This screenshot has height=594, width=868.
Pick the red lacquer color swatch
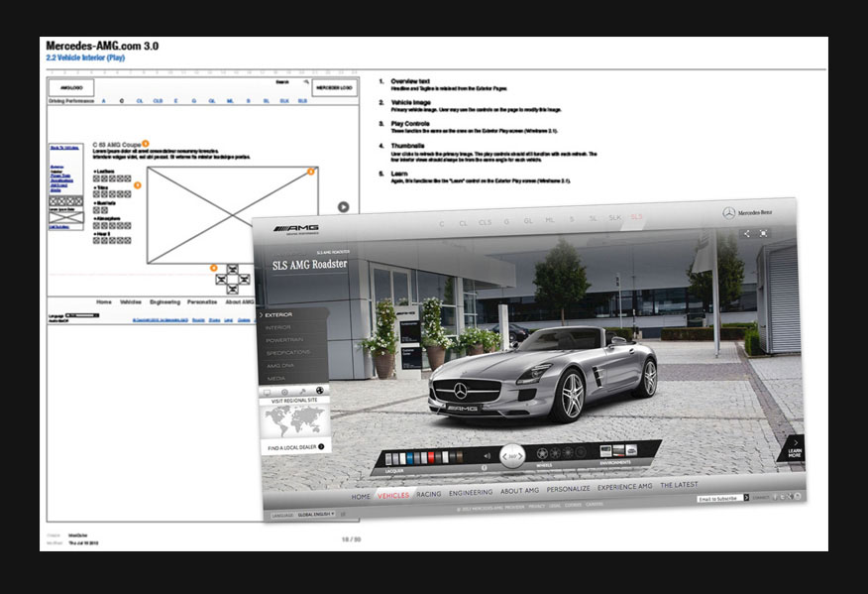431,458
